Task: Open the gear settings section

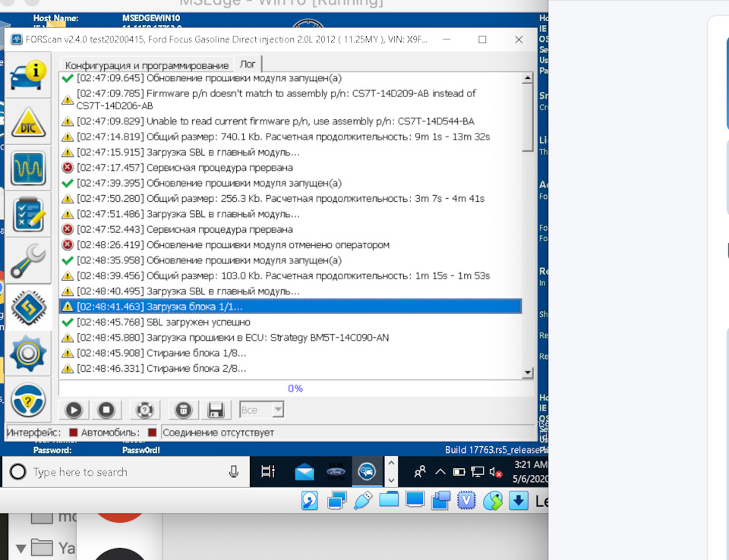Action: [x=28, y=353]
